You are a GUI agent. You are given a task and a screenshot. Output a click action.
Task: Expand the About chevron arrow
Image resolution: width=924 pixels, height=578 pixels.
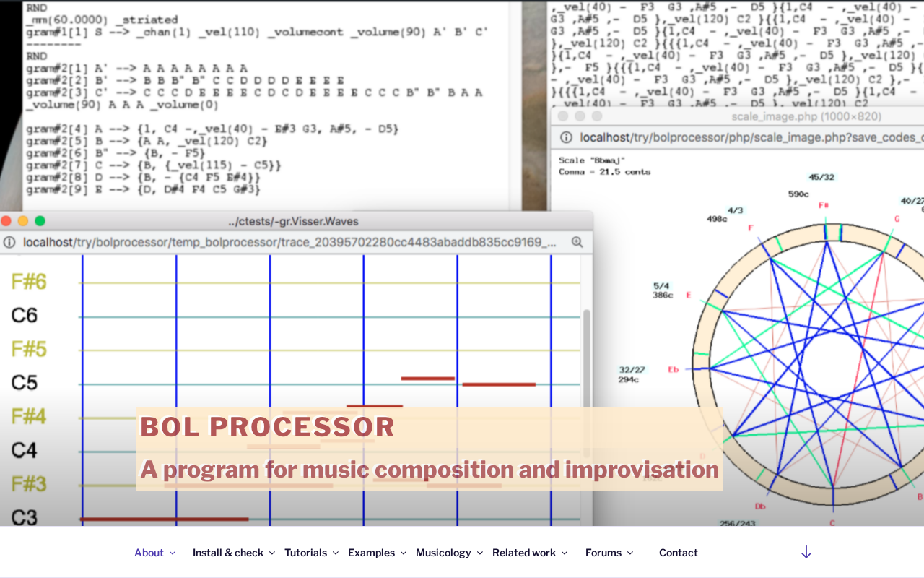(173, 553)
